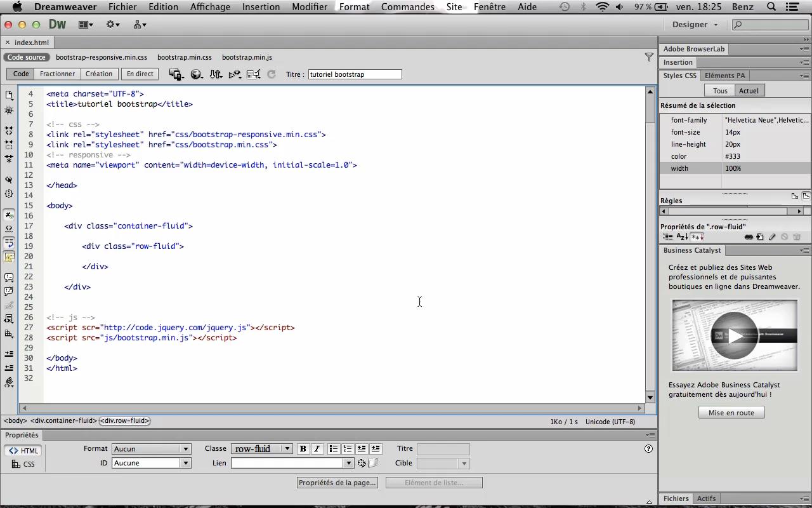Open the Designer workspace switcher
812x508 pixels.
tap(695, 25)
